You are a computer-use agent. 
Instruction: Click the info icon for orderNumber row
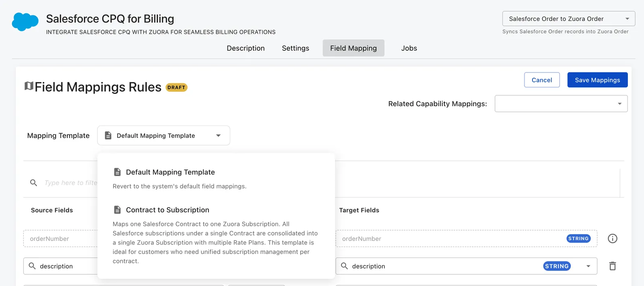pyautogui.click(x=613, y=239)
